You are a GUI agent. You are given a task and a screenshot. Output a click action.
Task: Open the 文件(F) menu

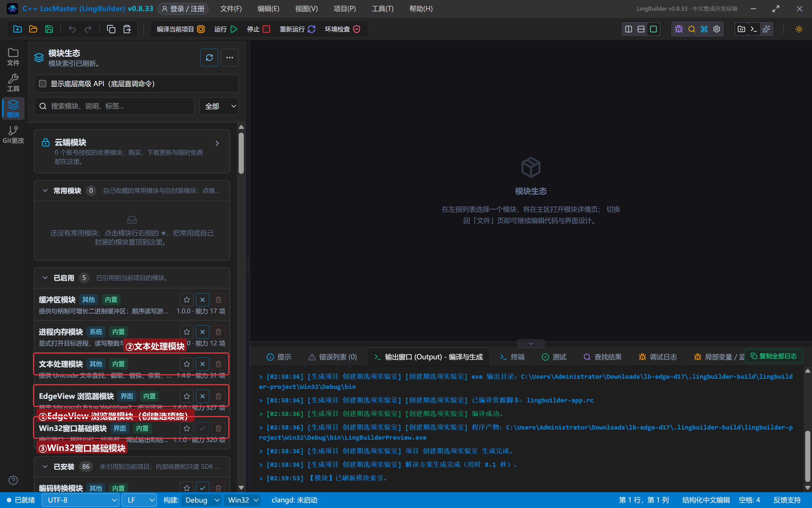[231, 9]
